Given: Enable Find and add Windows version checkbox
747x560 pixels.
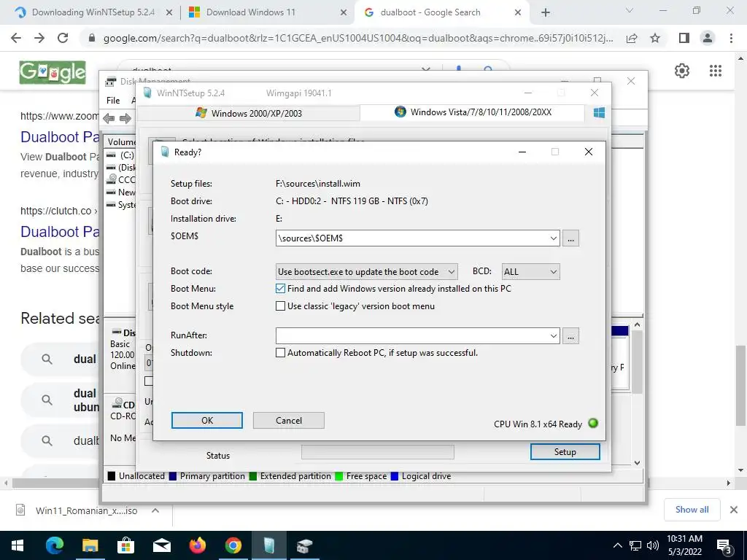Looking at the screenshot, I should tap(281, 289).
